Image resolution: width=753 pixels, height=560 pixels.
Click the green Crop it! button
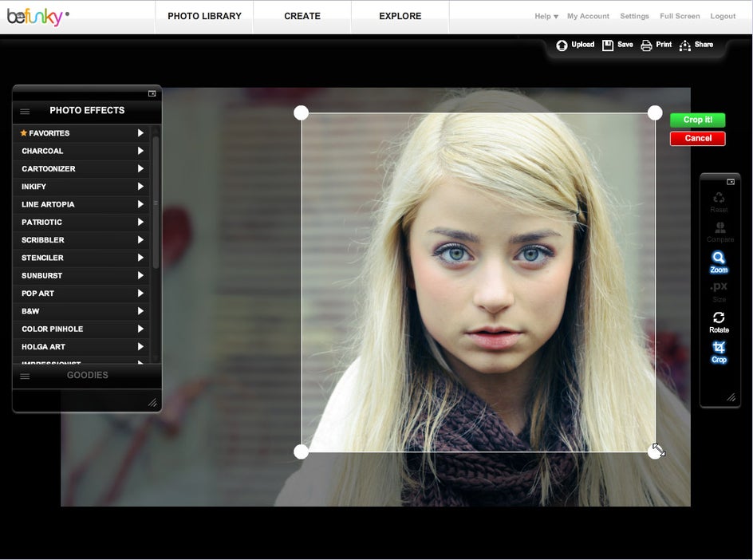coord(698,120)
